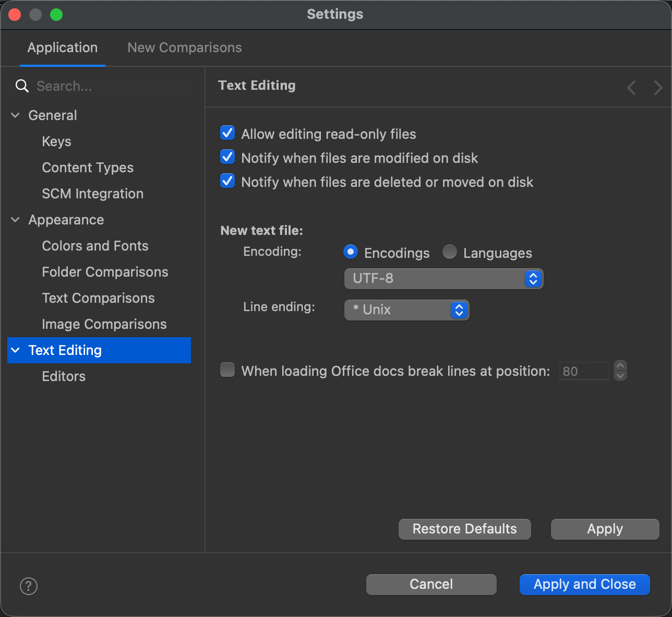This screenshot has height=617, width=672.
Task: Click the line break position field showing 80
Action: 584,371
